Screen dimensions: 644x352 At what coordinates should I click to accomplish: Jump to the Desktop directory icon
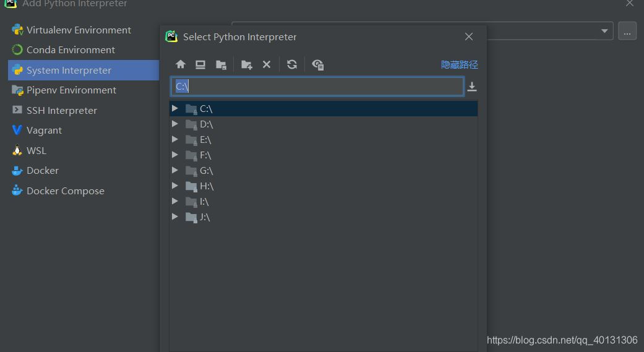(x=200, y=64)
